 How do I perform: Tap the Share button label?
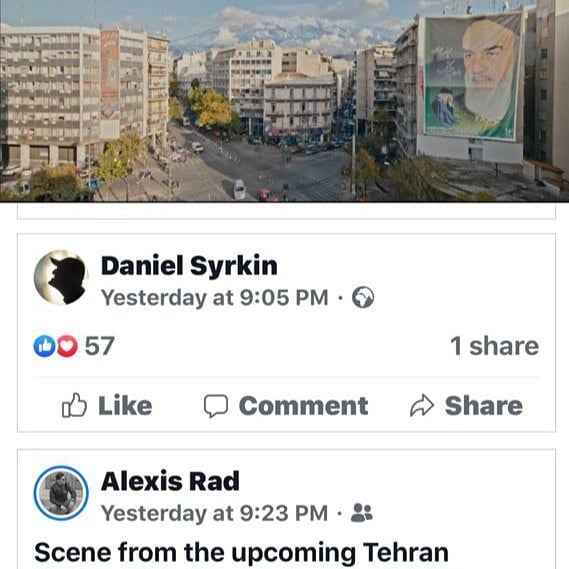point(484,405)
